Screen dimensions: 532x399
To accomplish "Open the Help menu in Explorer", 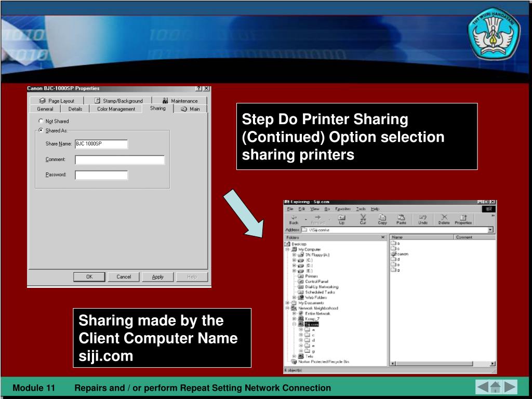I will click(x=375, y=209).
